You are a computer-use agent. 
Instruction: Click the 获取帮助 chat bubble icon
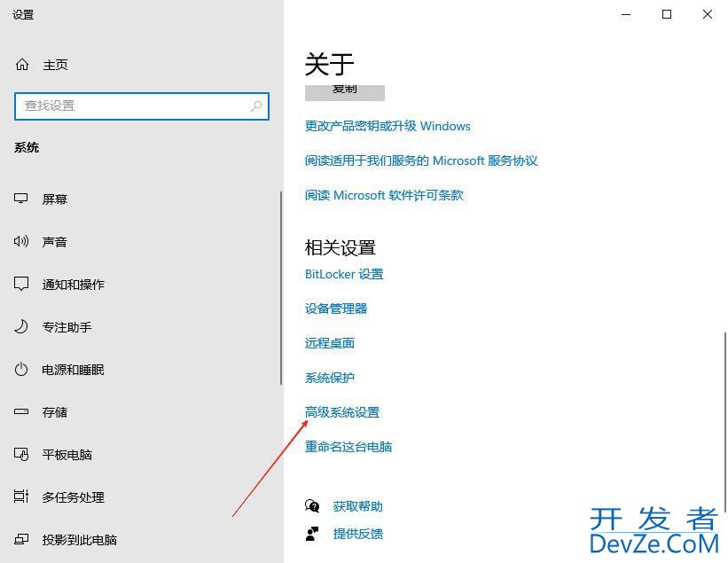click(312, 506)
